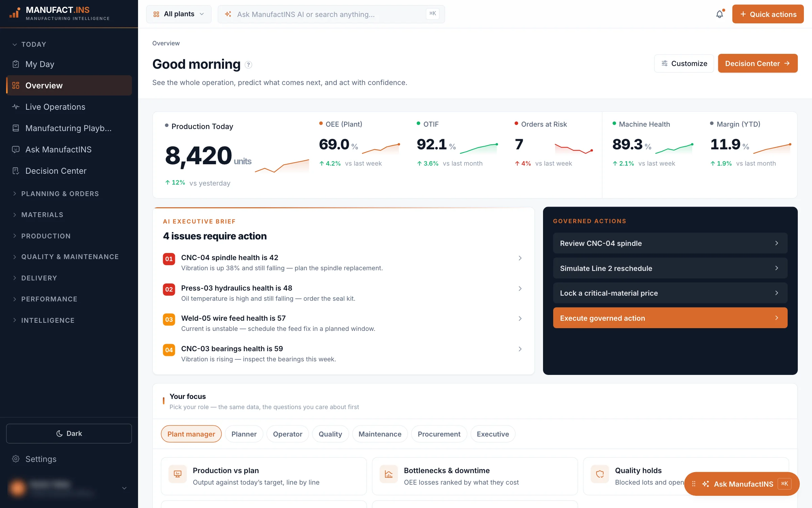Screen dimensions: 812x508
Task: Click the Live Operations pulse icon
Action: (16, 107)
